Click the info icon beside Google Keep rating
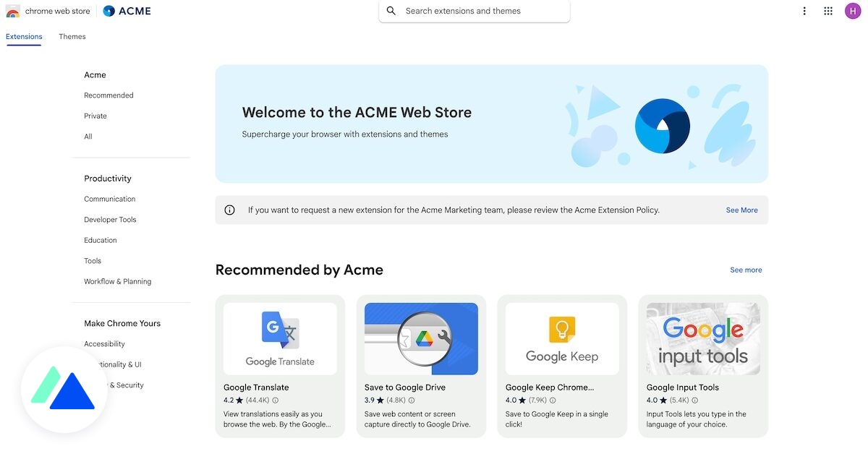 tap(553, 401)
